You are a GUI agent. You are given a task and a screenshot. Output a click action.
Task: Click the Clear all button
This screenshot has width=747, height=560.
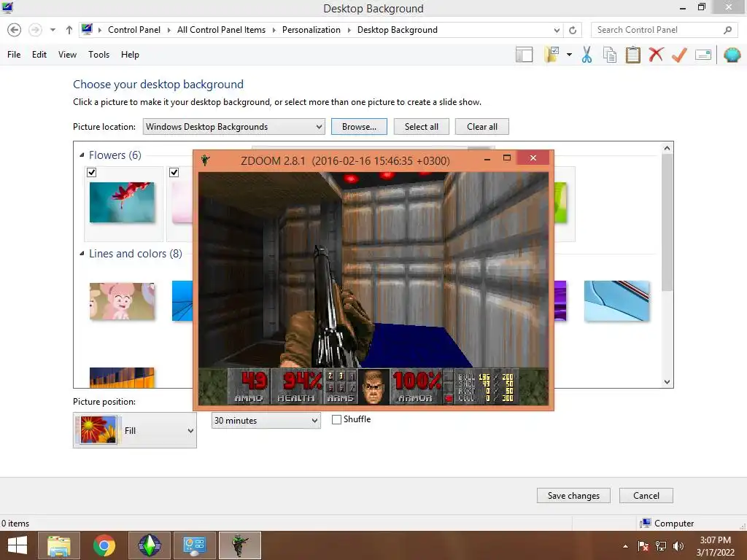click(482, 127)
